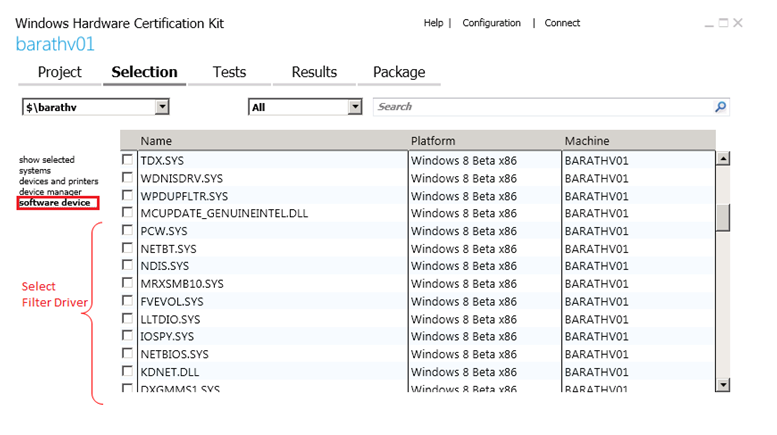Click the show selected link
This screenshot has height=435, width=777.
(x=46, y=160)
